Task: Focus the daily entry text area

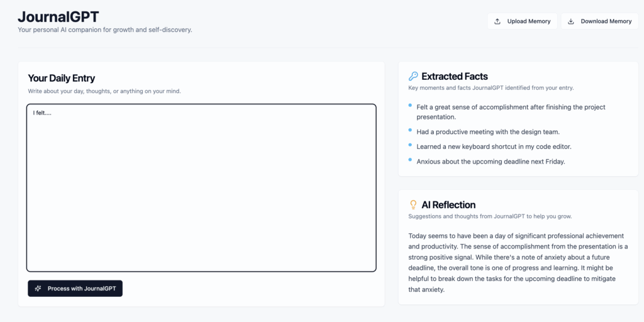Action: click(x=201, y=187)
